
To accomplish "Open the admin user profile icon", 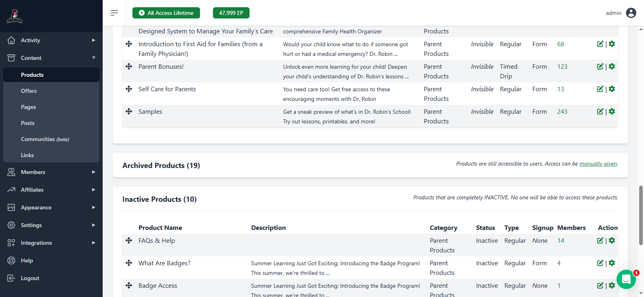I will point(631,13).
